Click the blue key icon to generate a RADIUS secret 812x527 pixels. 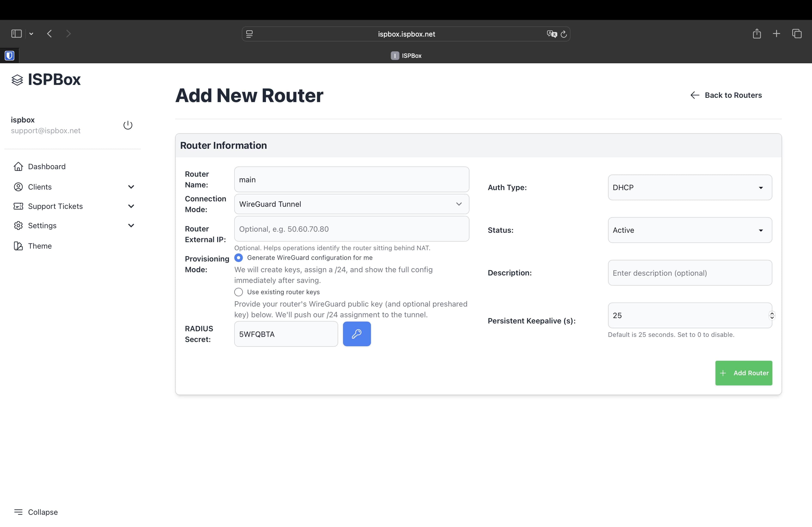coord(357,334)
